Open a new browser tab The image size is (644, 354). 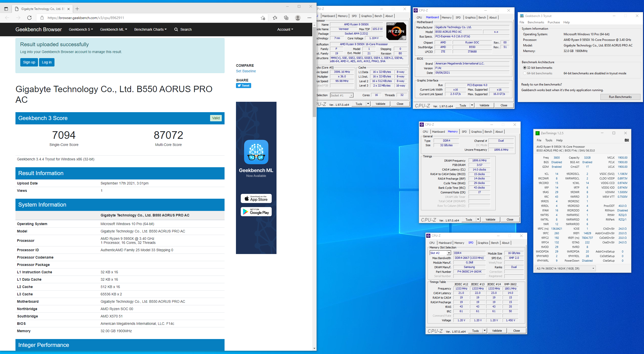tap(77, 9)
